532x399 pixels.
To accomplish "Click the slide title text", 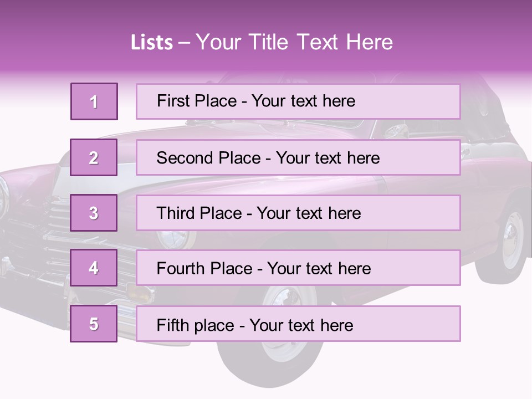I will click(x=262, y=42).
